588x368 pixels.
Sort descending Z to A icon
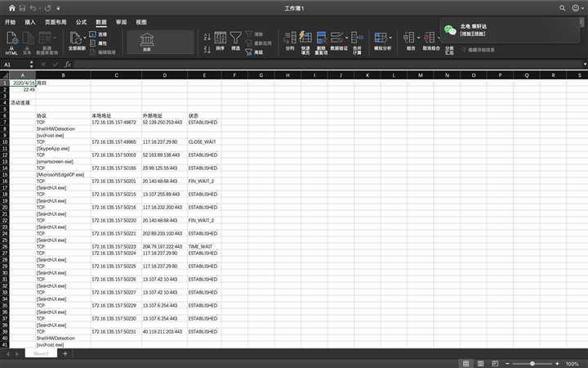tap(207, 49)
